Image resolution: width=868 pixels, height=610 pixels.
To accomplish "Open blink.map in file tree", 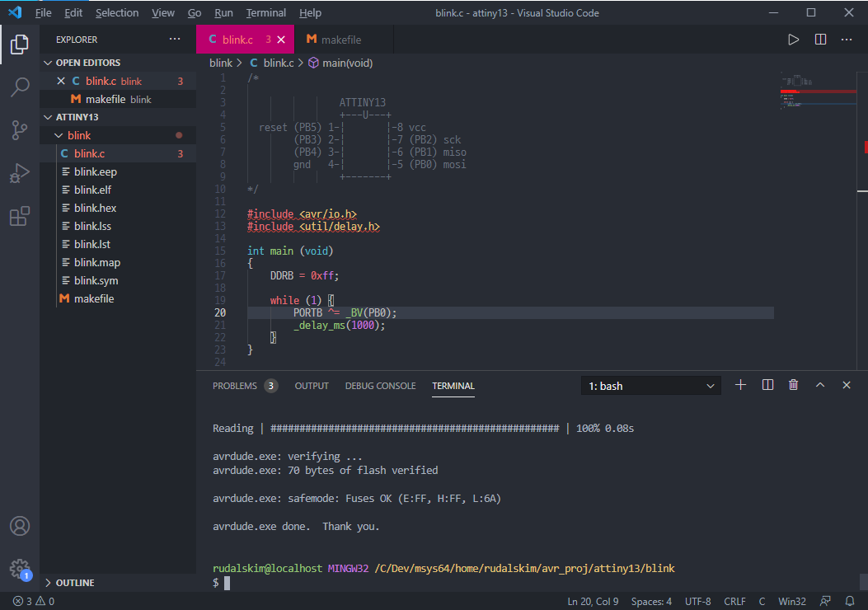I will click(x=118, y=262).
